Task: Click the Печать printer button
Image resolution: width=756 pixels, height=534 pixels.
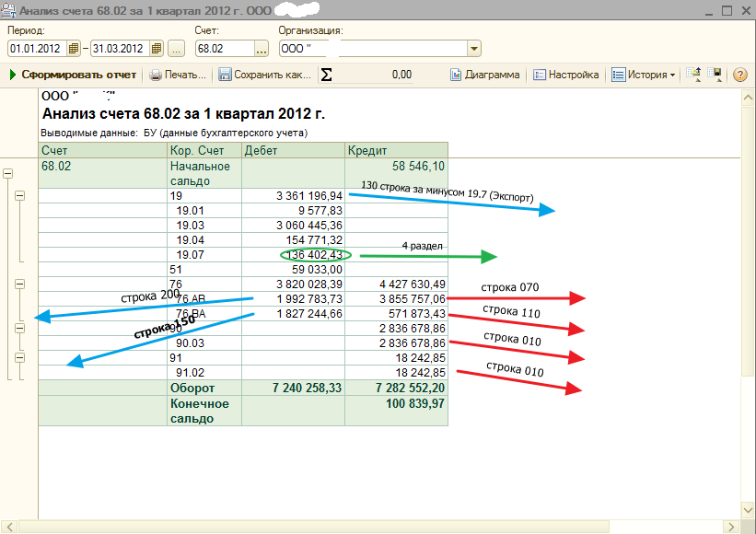Action: point(179,75)
